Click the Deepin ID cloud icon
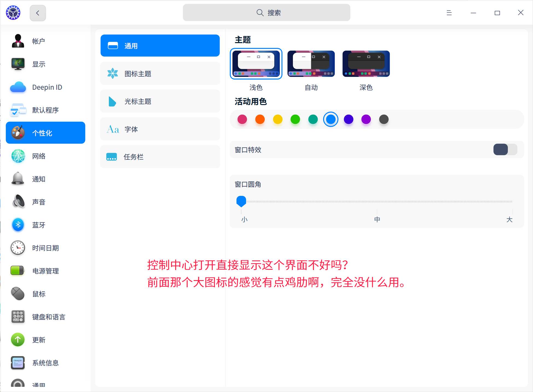This screenshot has height=392, width=533. click(x=18, y=87)
